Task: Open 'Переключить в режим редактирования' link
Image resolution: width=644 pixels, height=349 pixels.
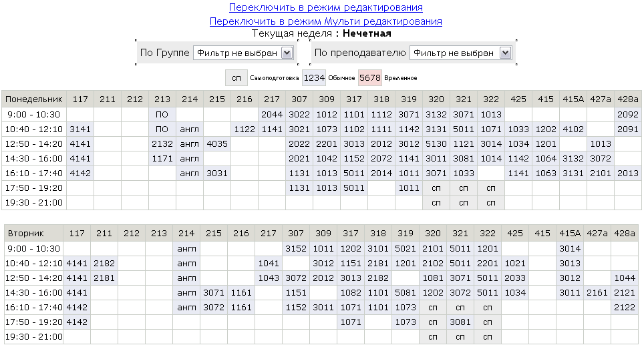Action: click(326, 7)
